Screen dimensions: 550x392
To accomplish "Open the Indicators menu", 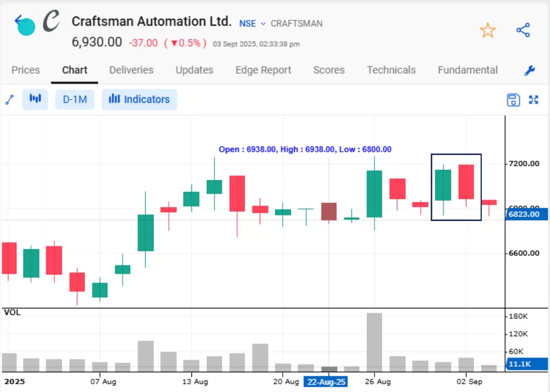I will coord(139,100).
